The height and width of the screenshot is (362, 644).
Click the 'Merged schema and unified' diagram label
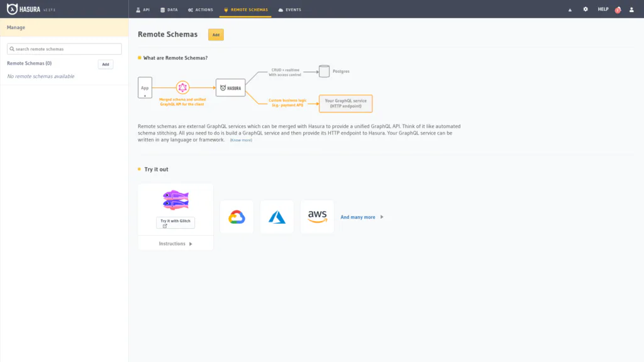tap(182, 99)
